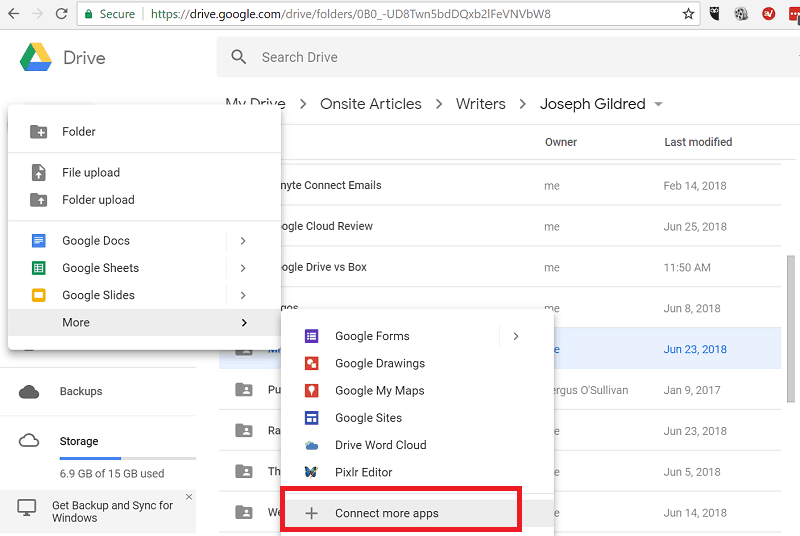Click the File upload icon

[38, 172]
